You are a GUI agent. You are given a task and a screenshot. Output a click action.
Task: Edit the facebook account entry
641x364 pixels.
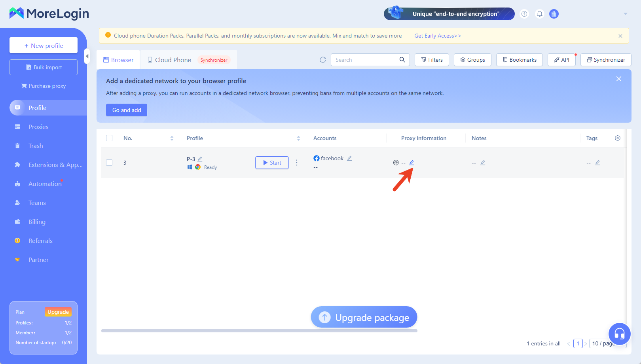coord(349,158)
